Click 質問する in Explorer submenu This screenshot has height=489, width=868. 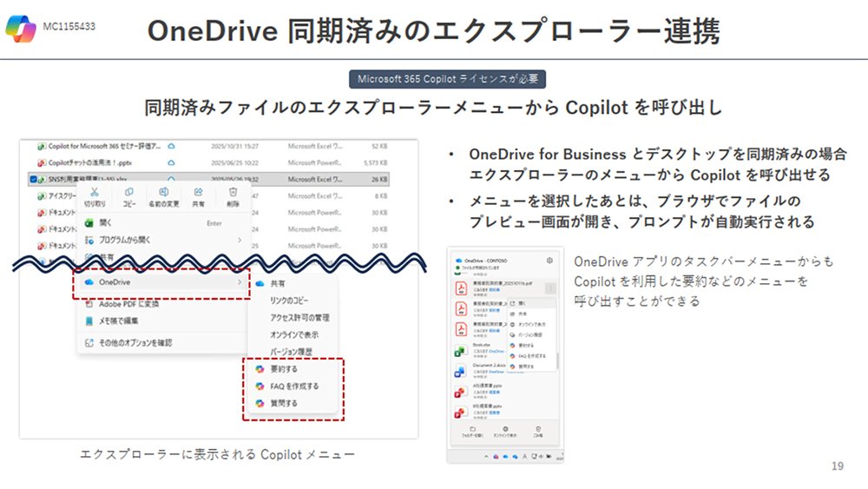click(x=293, y=403)
